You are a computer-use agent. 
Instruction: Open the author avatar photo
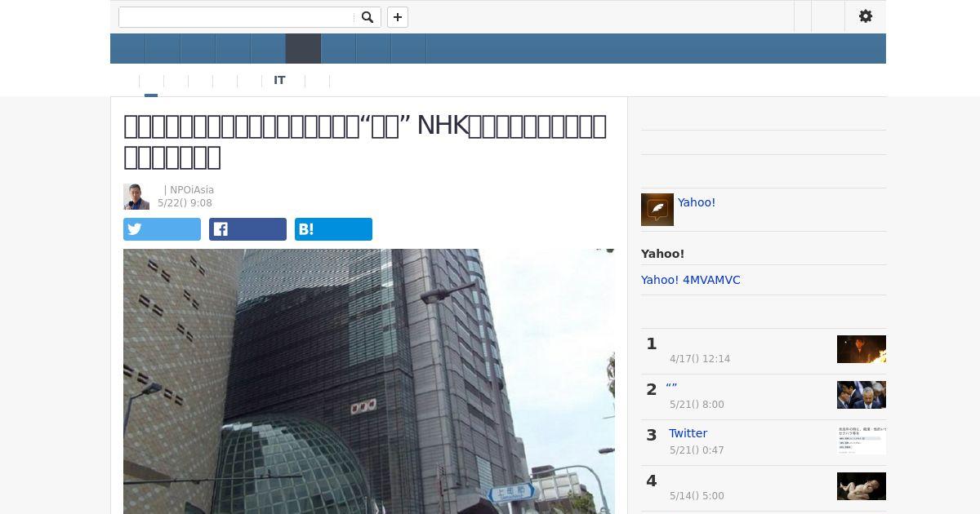pos(136,197)
